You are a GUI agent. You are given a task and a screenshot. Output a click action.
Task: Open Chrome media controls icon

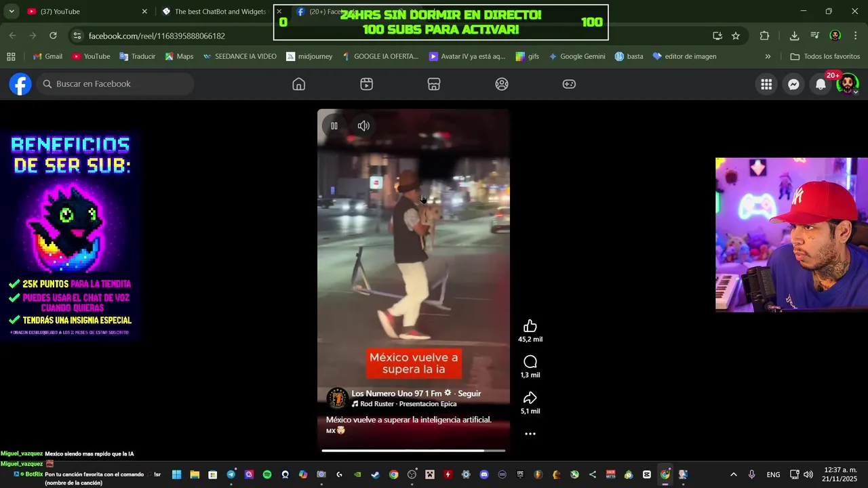tap(815, 36)
